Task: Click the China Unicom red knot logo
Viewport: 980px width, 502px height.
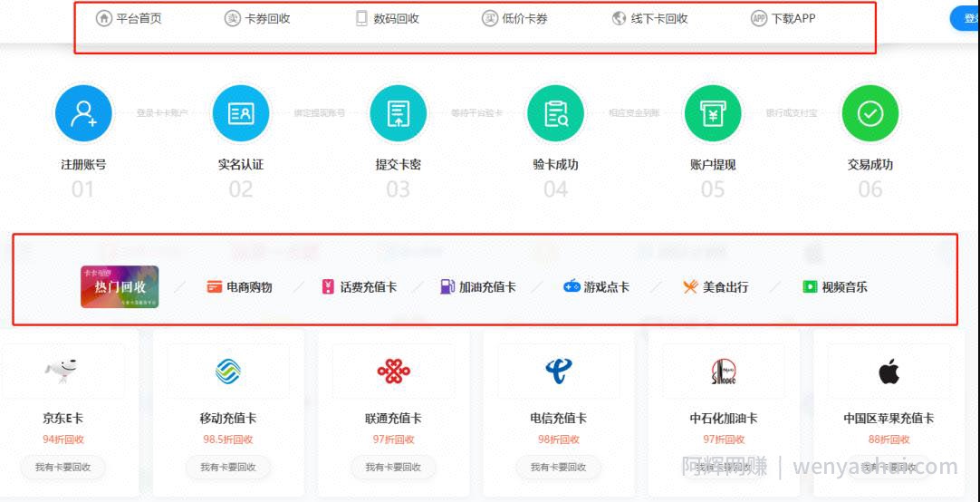Action: pyautogui.click(x=394, y=372)
